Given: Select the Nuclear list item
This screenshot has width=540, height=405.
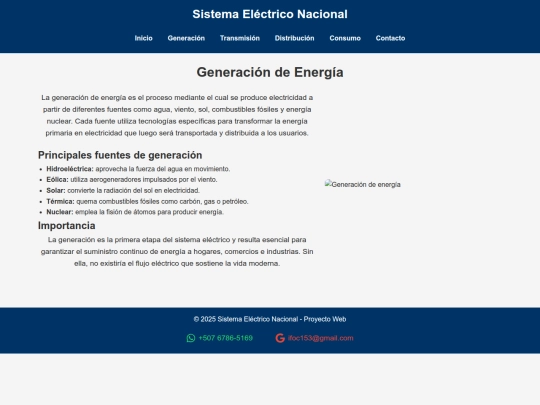Looking at the screenshot, I should [135, 212].
